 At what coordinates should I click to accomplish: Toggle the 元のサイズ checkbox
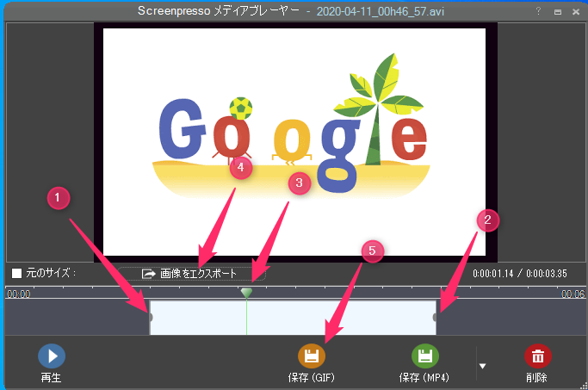click(x=16, y=273)
